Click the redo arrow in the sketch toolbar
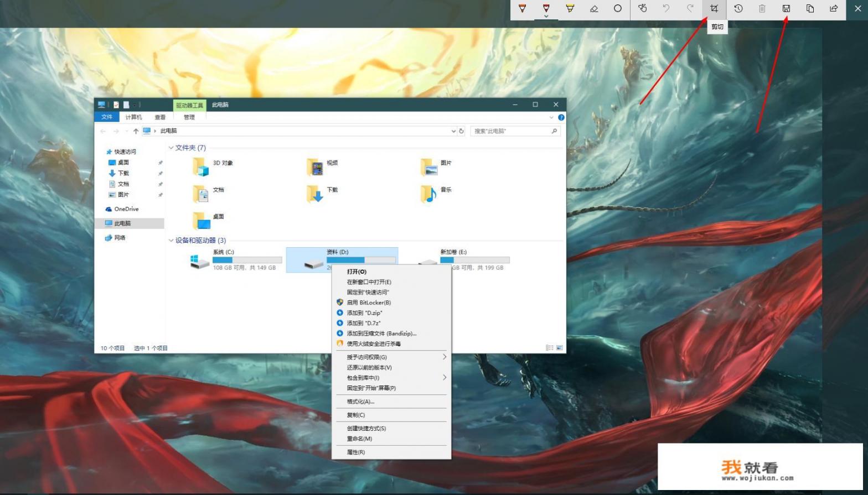 (690, 8)
